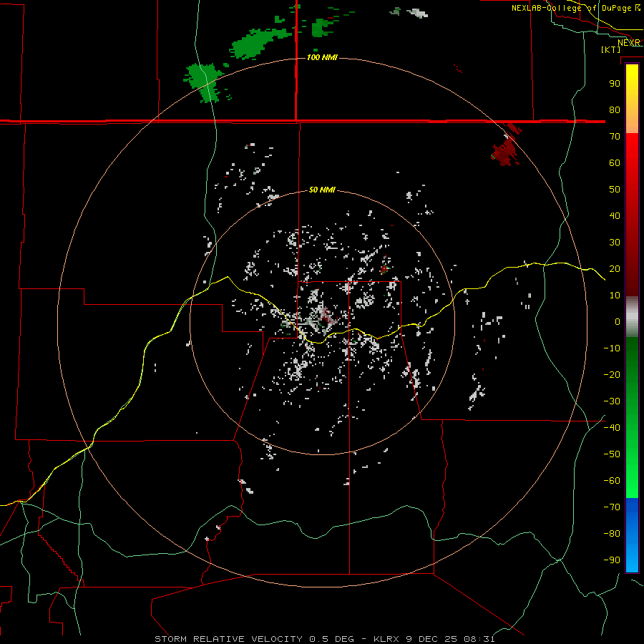Viewport: 644px width, 644px height.
Task: Click the positive 70 scale label
Action: pyautogui.click(x=615, y=137)
